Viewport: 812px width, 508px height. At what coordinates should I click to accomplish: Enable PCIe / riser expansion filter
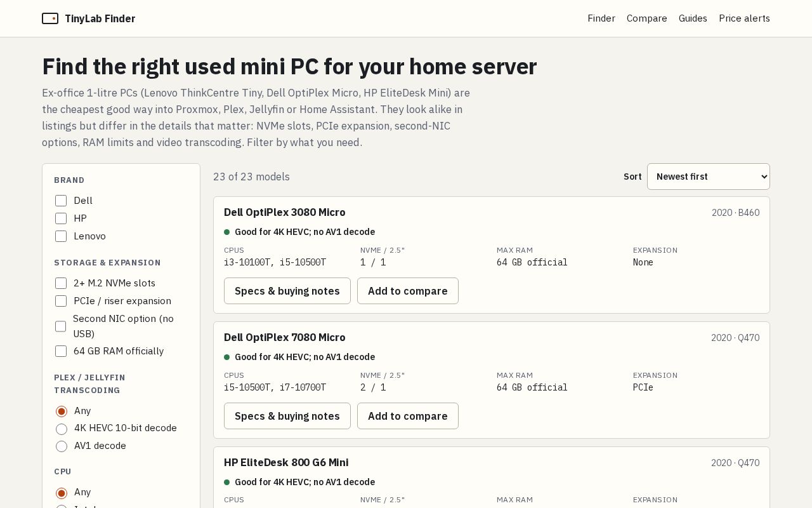tap(61, 301)
